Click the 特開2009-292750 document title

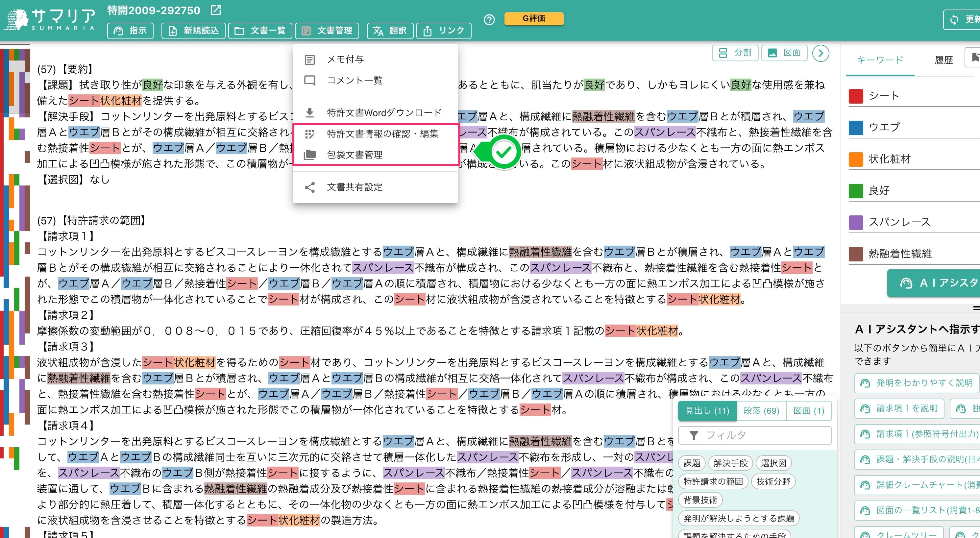click(153, 10)
